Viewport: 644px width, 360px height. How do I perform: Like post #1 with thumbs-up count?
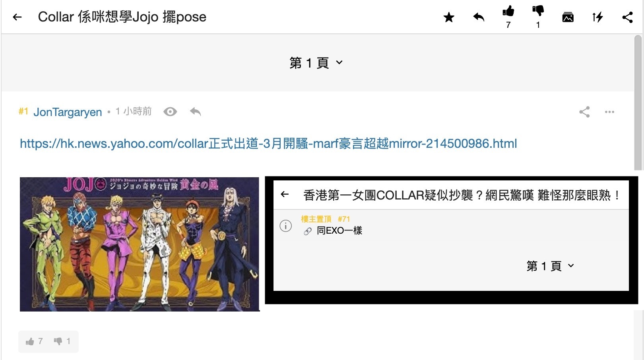[x=34, y=341]
